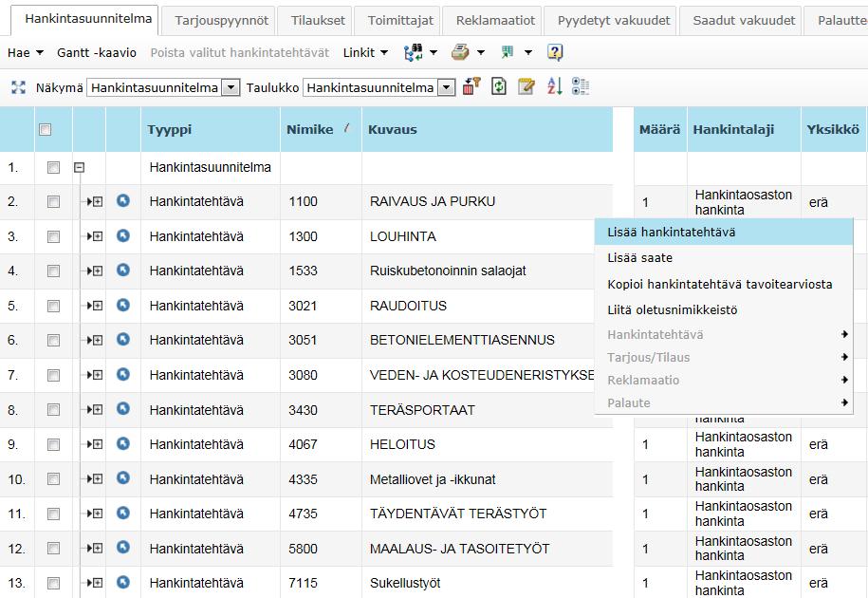868x598 pixels.
Task: Click the 4067 Nimike cell
Action: pyautogui.click(x=321, y=444)
